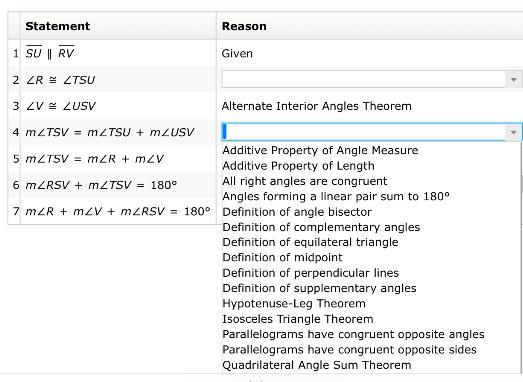Open the reason dropdown arrow for statement 2

click(513, 79)
